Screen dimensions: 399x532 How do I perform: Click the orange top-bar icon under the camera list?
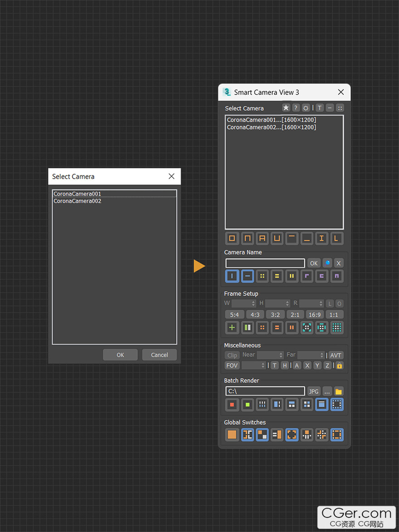(292, 238)
